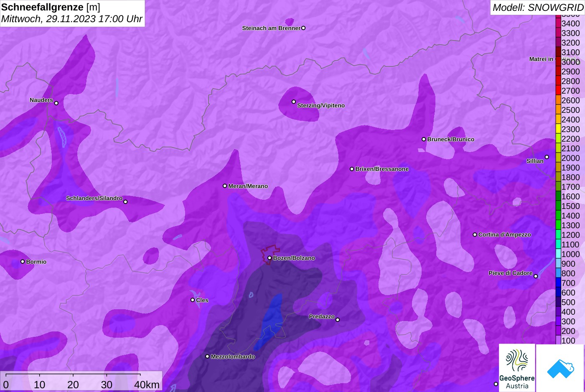The width and height of the screenshot is (585, 392).
Task: Click the "Modell: SNOWGRID" label
Action: tap(538, 8)
